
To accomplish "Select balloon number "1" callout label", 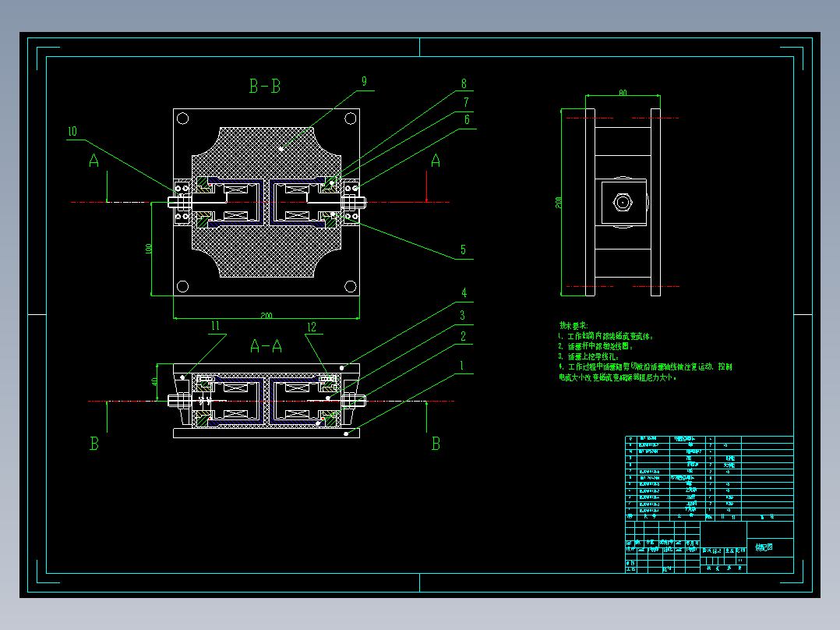I will pos(462,366).
